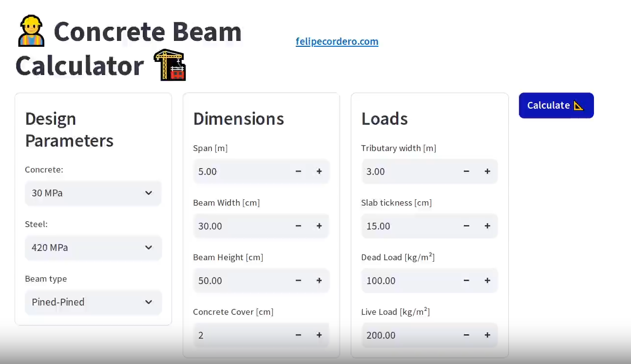Click the Beam Height value field

(234, 280)
